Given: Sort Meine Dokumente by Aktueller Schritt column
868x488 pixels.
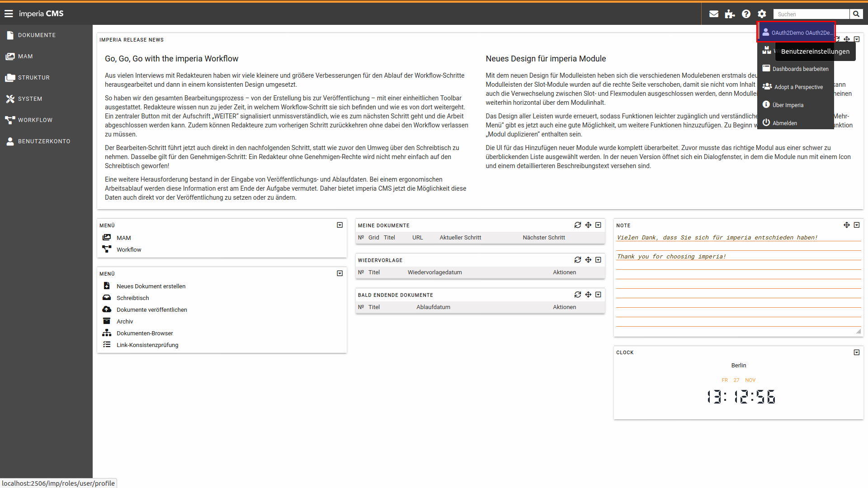Looking at the screenshot, I should click(x=460, y=238).
